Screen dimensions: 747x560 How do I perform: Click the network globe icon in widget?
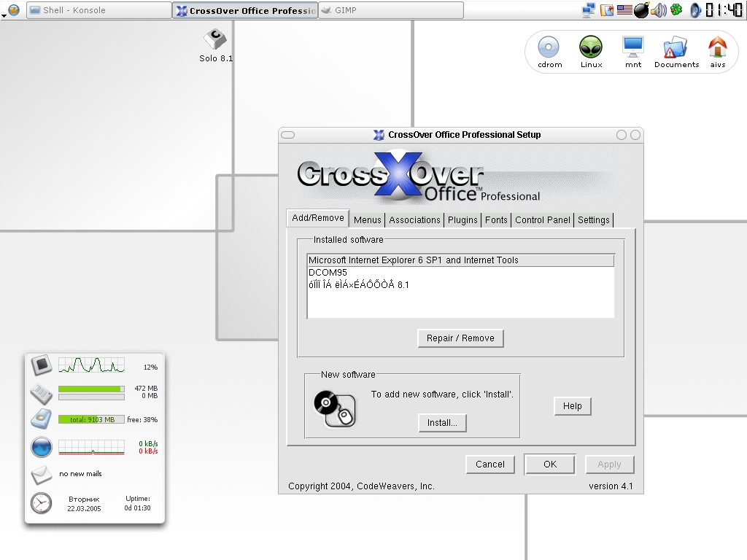tap(42, 447)
